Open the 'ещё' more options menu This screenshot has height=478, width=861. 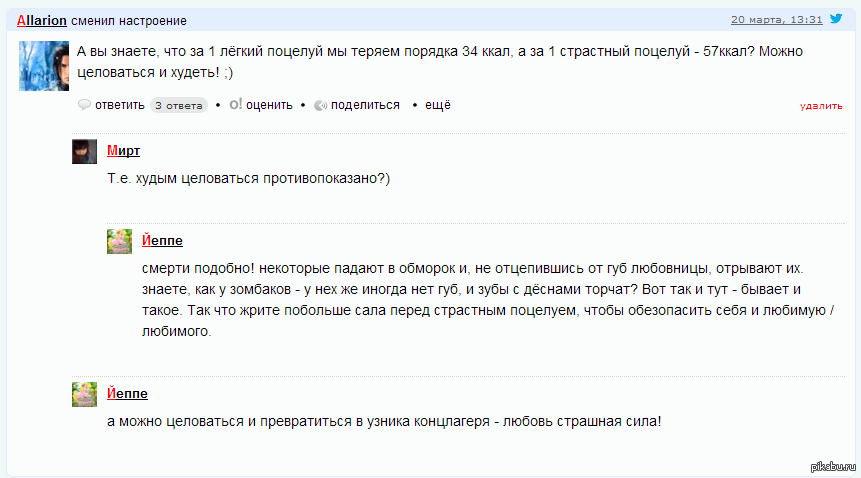point(438,105)
